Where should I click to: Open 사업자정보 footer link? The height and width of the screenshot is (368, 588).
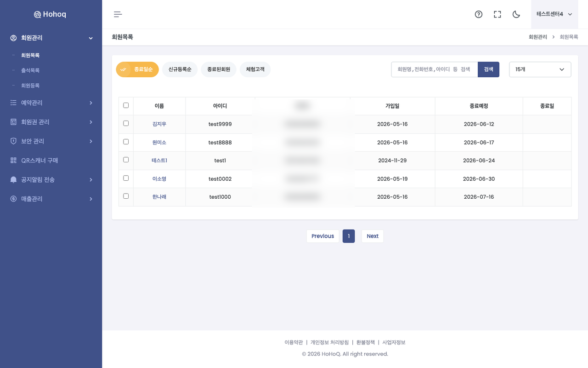tap(394, 342)
